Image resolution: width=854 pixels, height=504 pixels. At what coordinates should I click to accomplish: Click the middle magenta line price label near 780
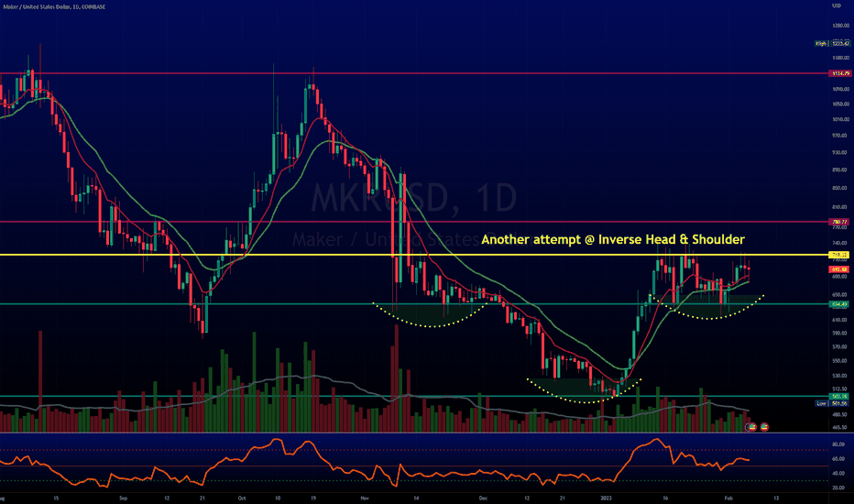point(838,222)
